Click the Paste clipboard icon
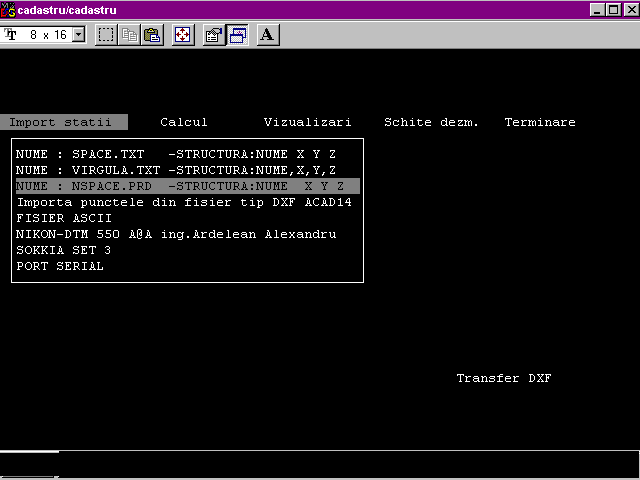 pos(151,35)
